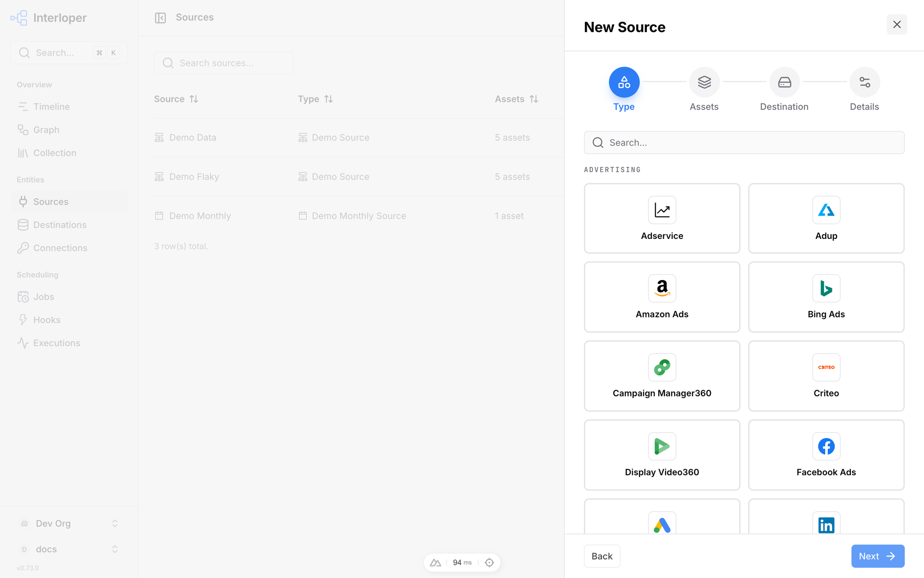Click the Demo Monthly Source type cell
924x578 pixels.
[352, 216]
